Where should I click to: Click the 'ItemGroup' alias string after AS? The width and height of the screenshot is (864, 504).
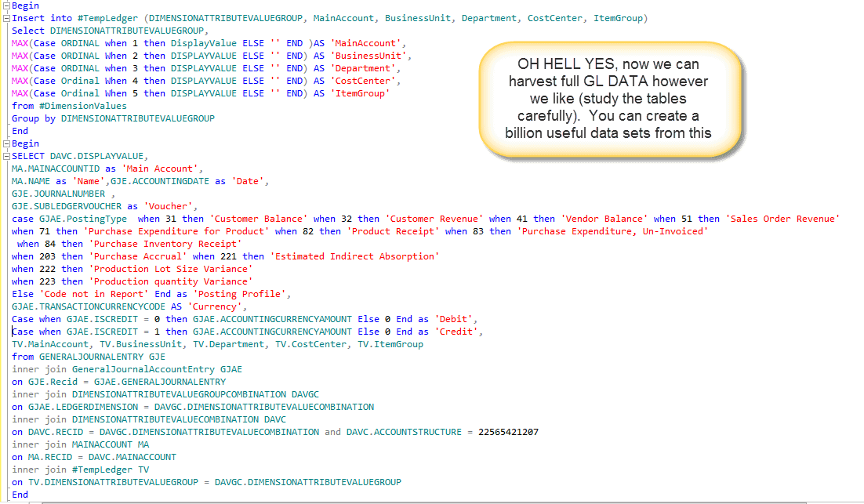point(361,93)
